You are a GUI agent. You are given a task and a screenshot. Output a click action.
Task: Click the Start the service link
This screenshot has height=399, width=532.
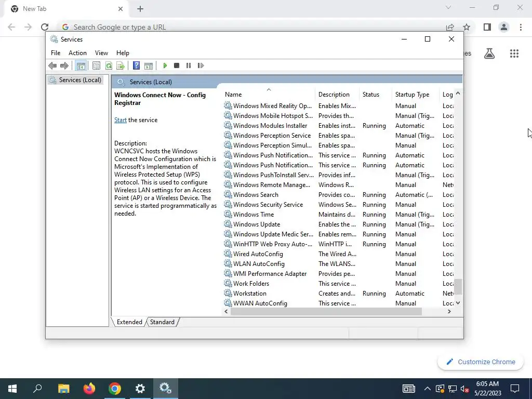[x=121, y=120]
